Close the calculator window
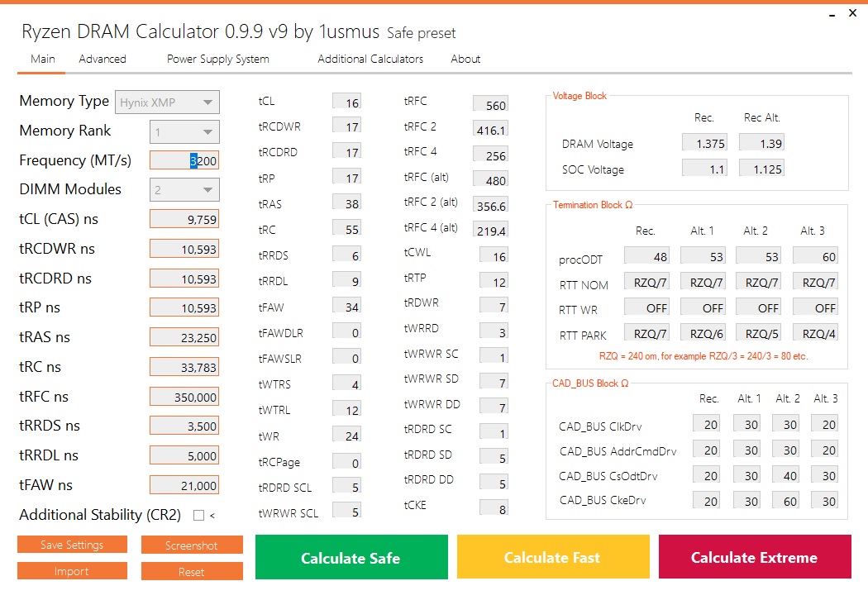 pos(852,12)
